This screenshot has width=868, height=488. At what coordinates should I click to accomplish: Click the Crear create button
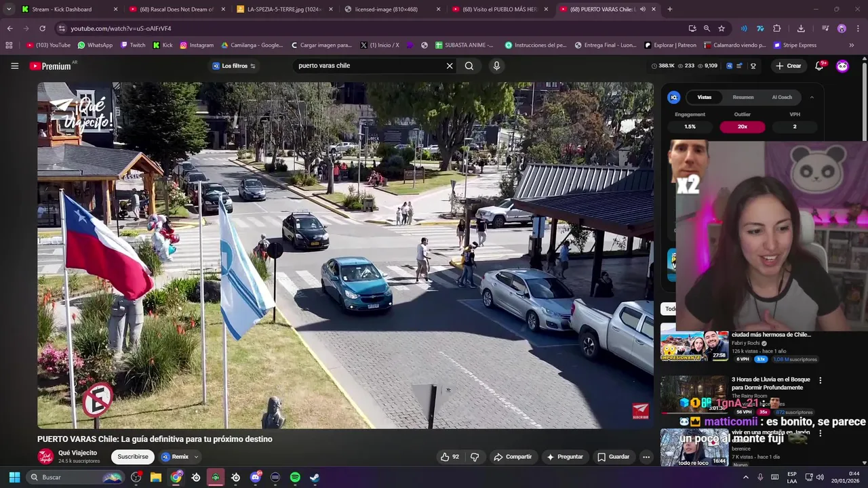(x=789, y=66)
